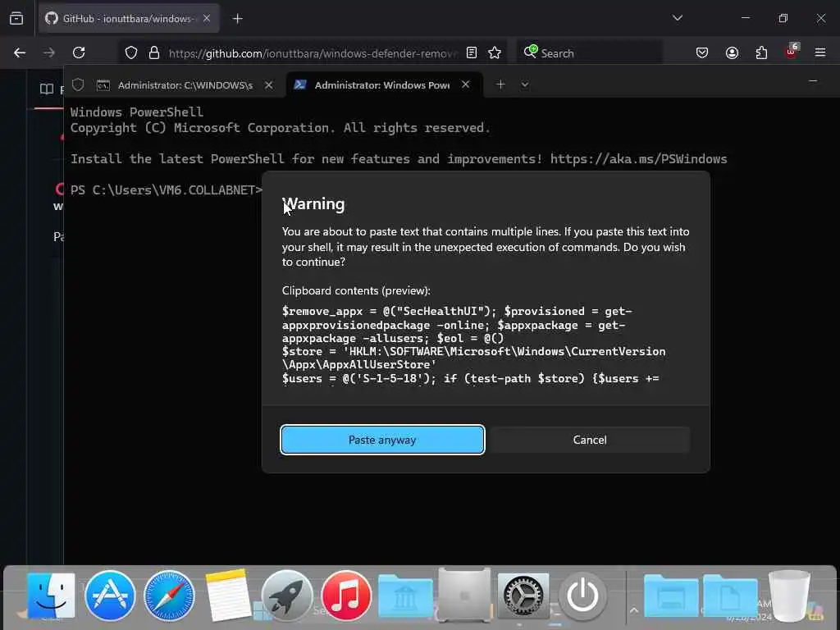Open System Preferences gear in dock
Screen dimensions: 840x630
523,596
